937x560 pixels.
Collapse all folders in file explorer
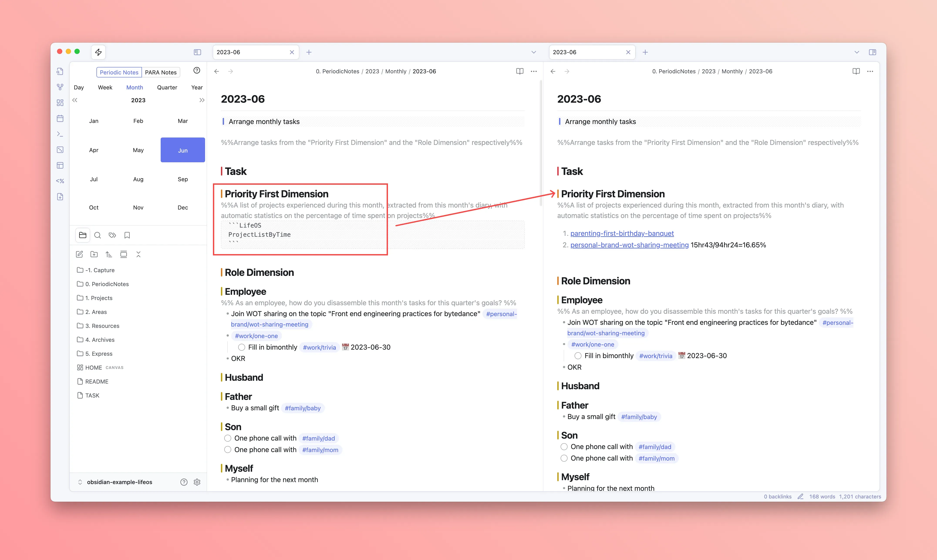pos(138,254)
